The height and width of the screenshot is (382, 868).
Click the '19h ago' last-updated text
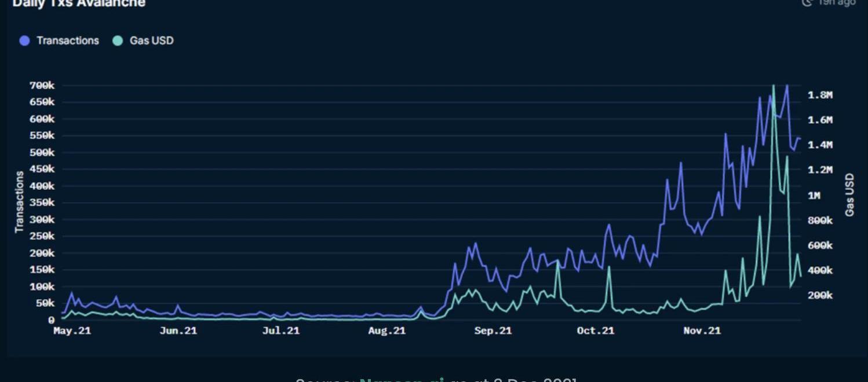(x=836, y=2)
